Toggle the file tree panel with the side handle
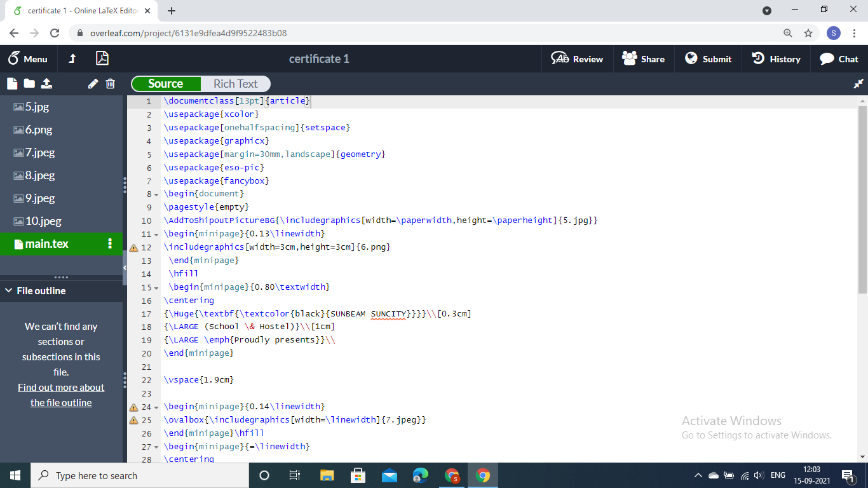The width and height of the screenshot is (868, 488). (x=125, y=268)
